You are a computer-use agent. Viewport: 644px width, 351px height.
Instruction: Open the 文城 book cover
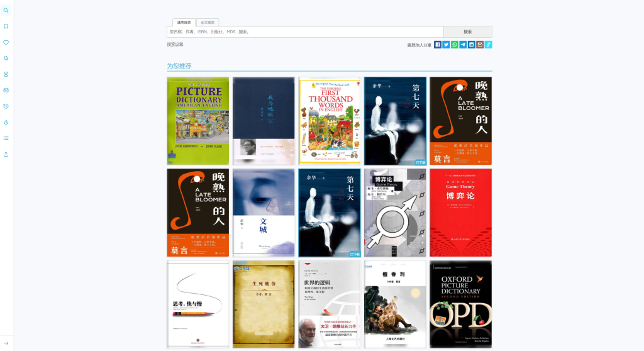click(264, 213)
